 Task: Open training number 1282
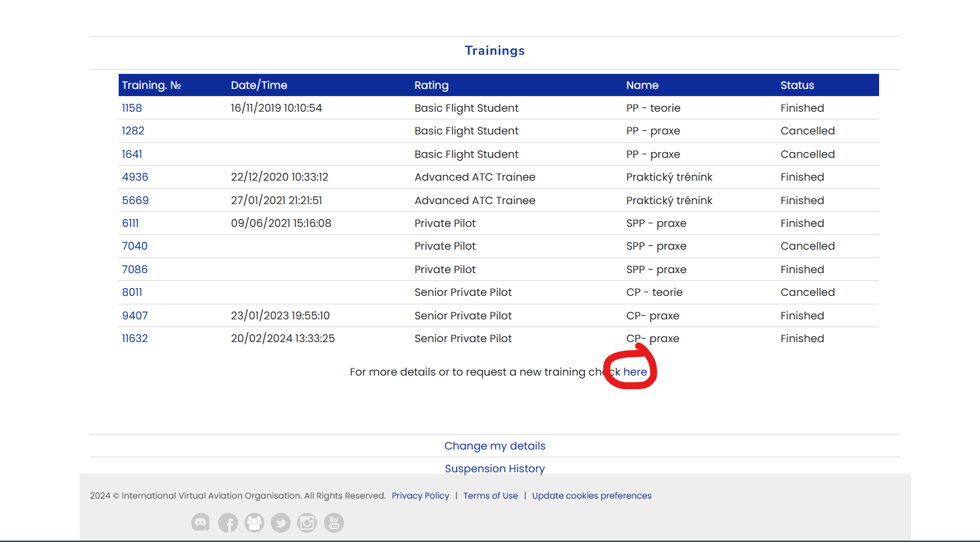[x=133, y=131]
